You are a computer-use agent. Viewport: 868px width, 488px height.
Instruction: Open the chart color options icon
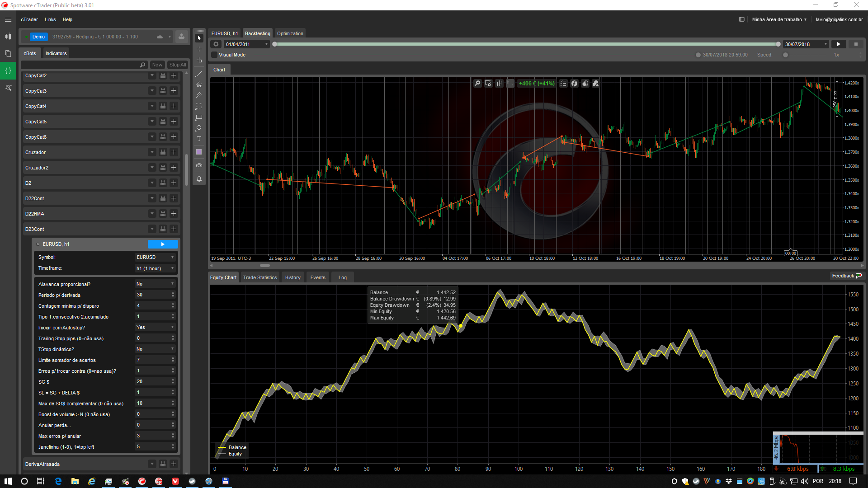(585, 83)
